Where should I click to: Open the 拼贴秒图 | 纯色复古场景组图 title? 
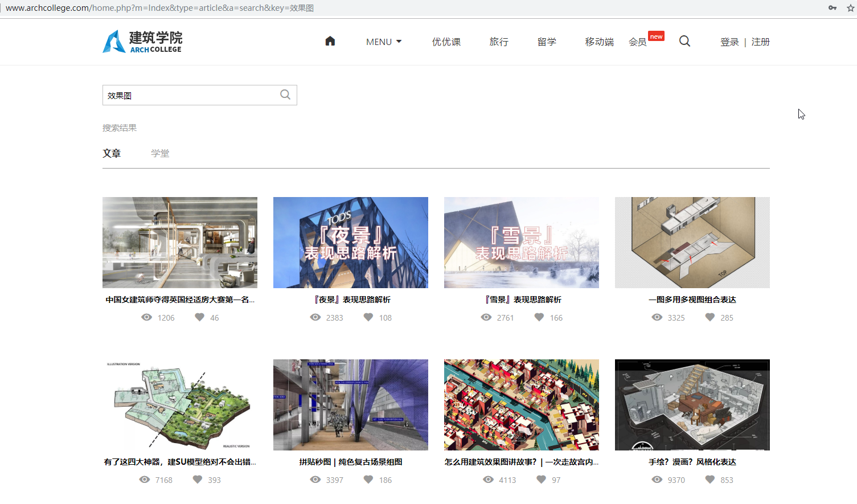pos(351,462)
